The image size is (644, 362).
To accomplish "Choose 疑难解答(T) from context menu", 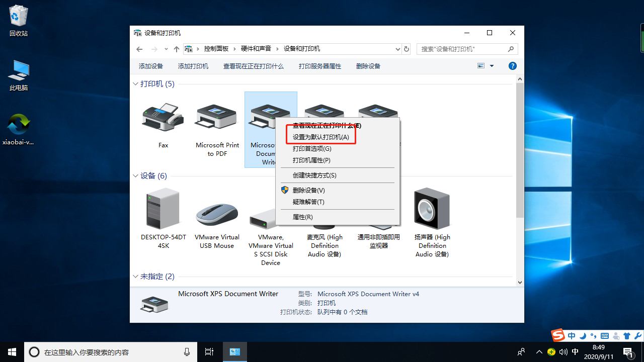I will 338,202.
